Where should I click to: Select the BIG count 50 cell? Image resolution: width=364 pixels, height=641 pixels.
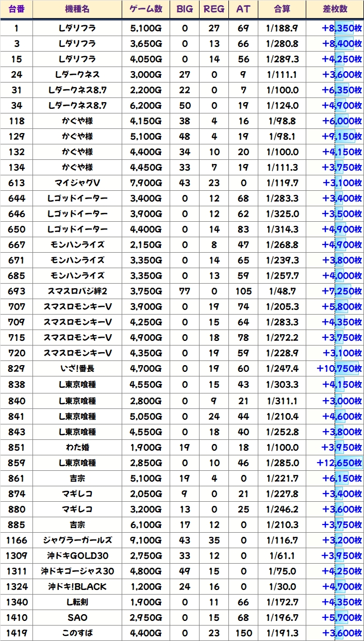click(x=185, y=105)
